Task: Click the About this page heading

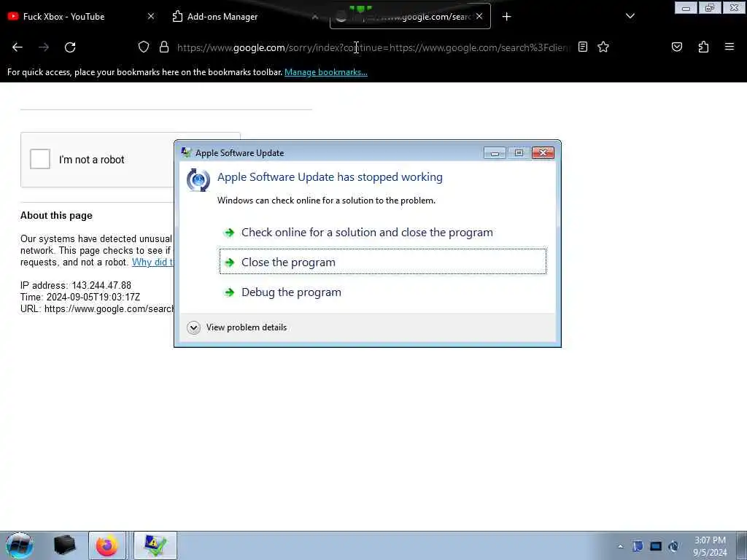Action: click(x=56, y=216)
